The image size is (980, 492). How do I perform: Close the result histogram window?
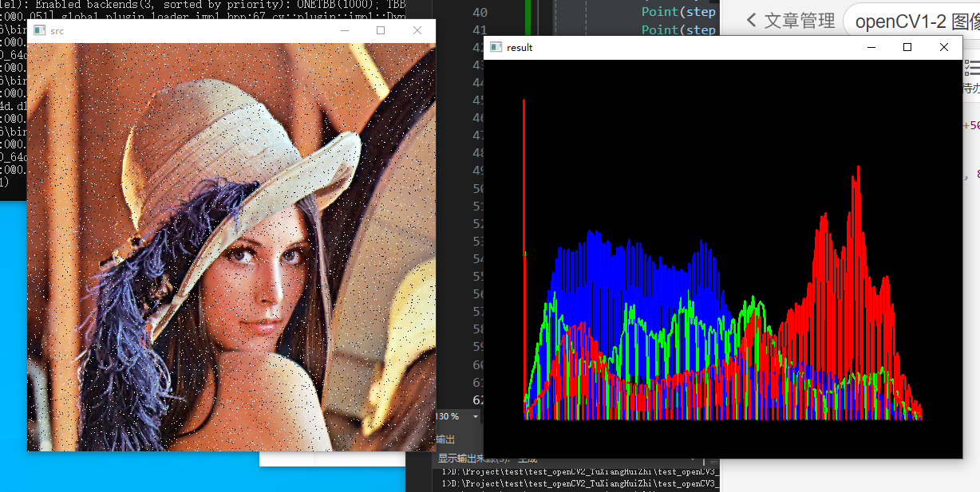[944, 47]
